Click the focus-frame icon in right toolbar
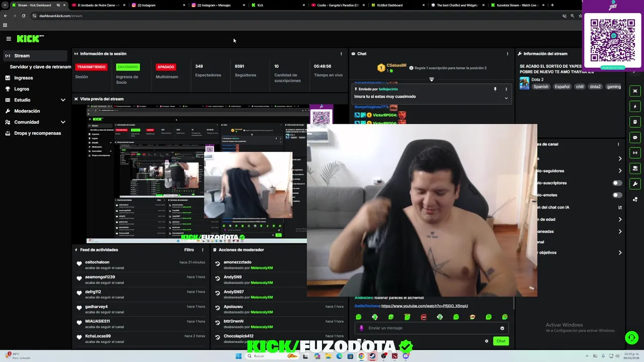Image resolution: width=644 pixels, height=362 pixels. point(635,91)
